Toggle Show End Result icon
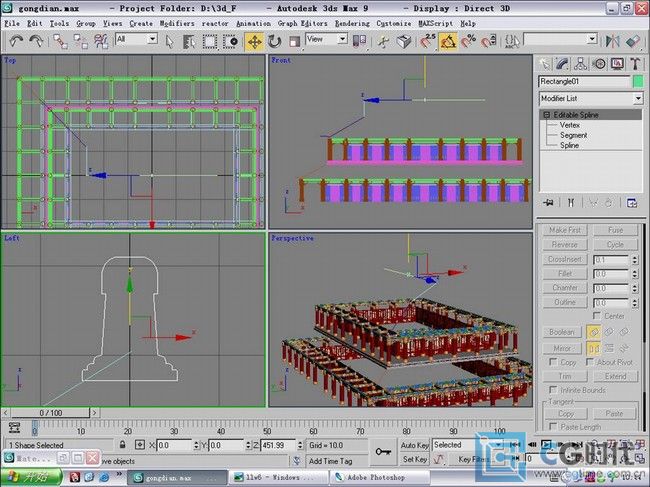650x487 pixels. 571,203
